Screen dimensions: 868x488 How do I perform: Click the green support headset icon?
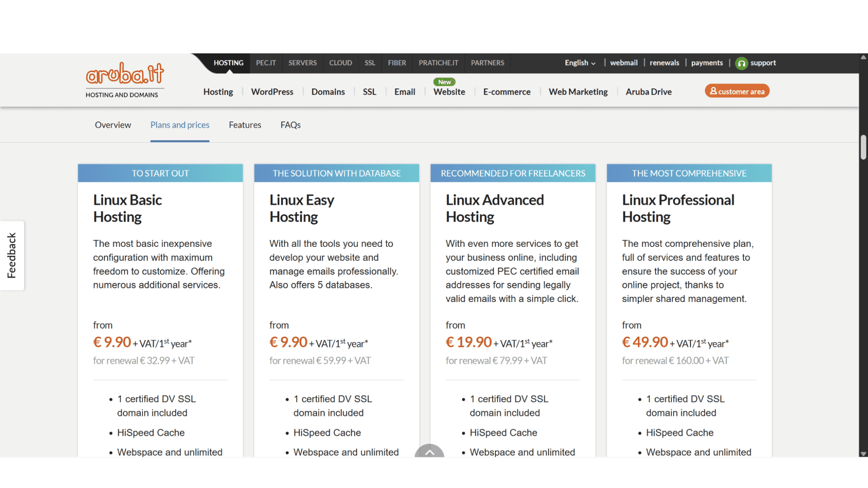pyautogui.click(x=741, y=63)
